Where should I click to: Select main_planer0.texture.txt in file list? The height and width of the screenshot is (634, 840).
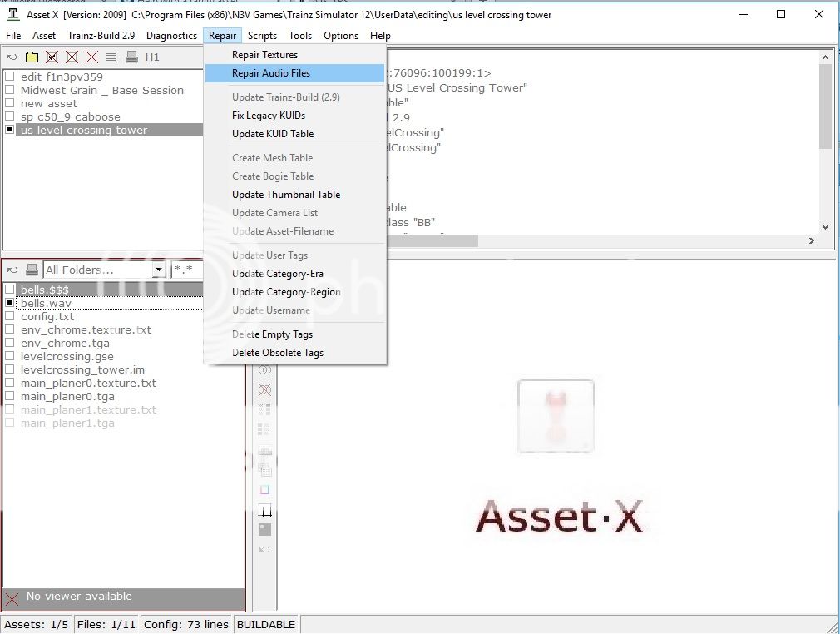click(88, 383)
